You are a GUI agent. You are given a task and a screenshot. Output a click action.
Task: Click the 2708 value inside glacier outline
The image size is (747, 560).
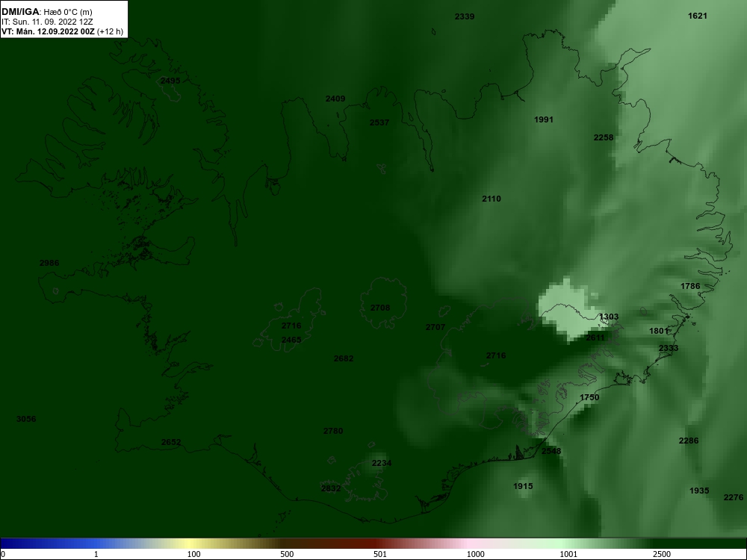380,308
